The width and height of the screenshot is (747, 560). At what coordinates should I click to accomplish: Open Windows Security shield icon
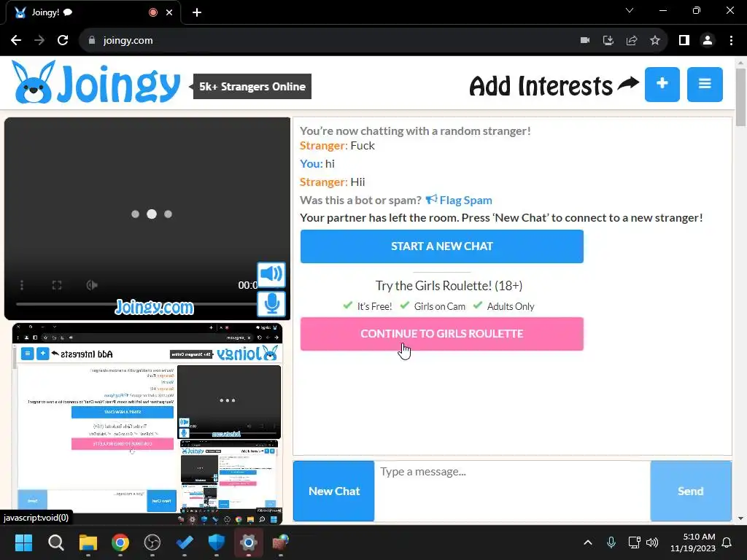[x=216, y=542]
